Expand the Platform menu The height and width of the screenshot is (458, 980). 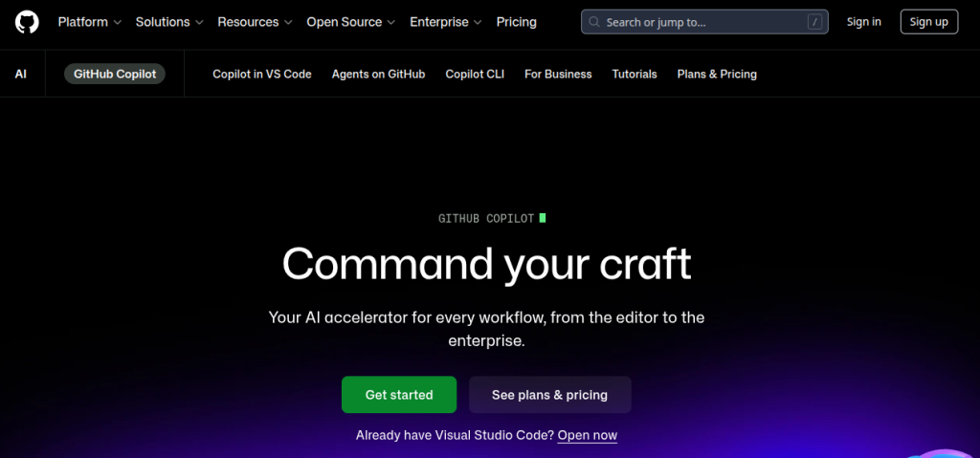pyautogui.click(x=90, y=22)
